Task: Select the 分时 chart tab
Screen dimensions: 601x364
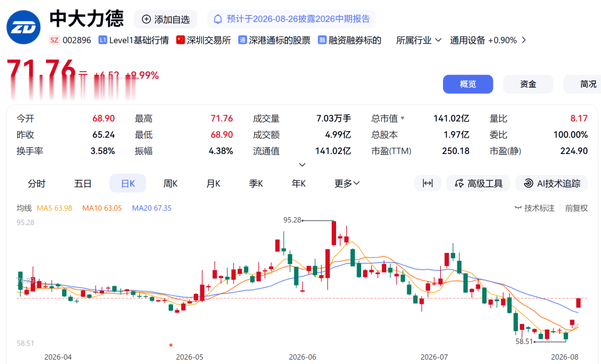Action: coord(37,184)
